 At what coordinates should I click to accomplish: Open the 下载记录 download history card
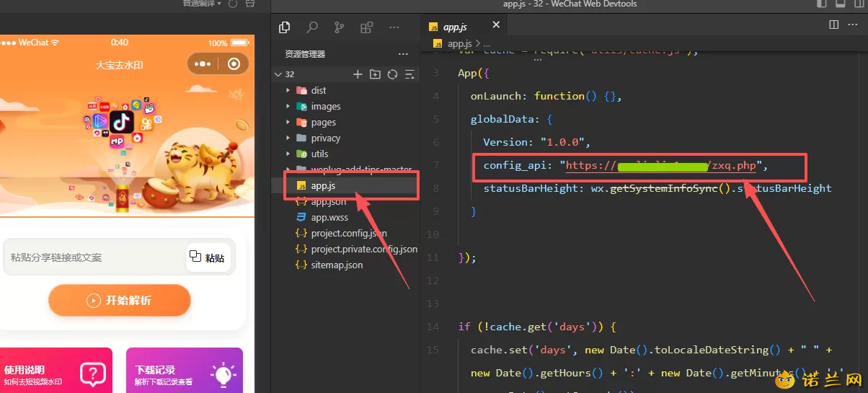pos(185,371)
